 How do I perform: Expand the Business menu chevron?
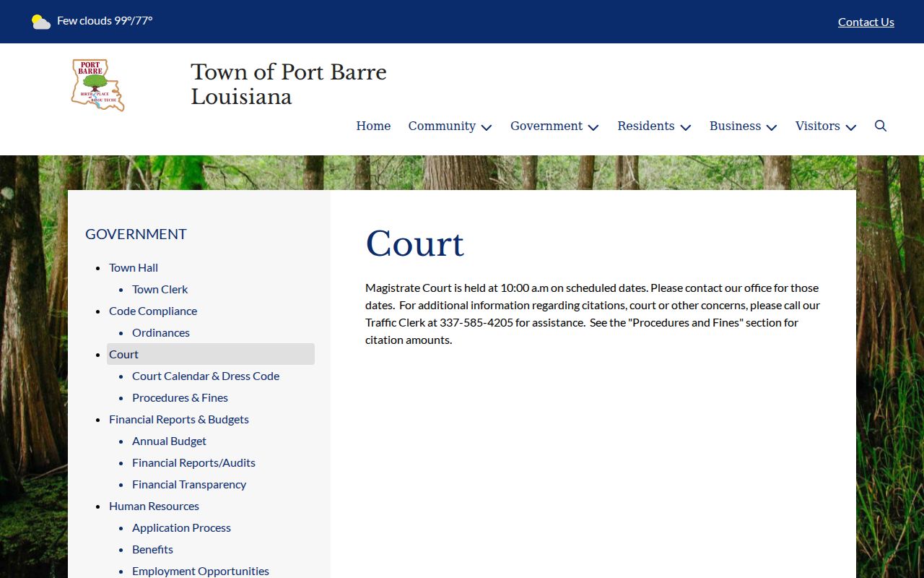coord(772,127)
